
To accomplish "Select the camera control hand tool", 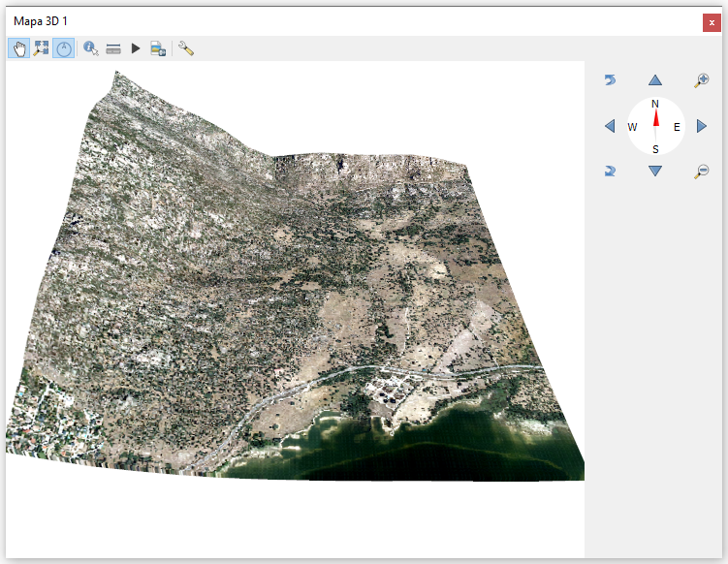I will click(x=18, y=48).
